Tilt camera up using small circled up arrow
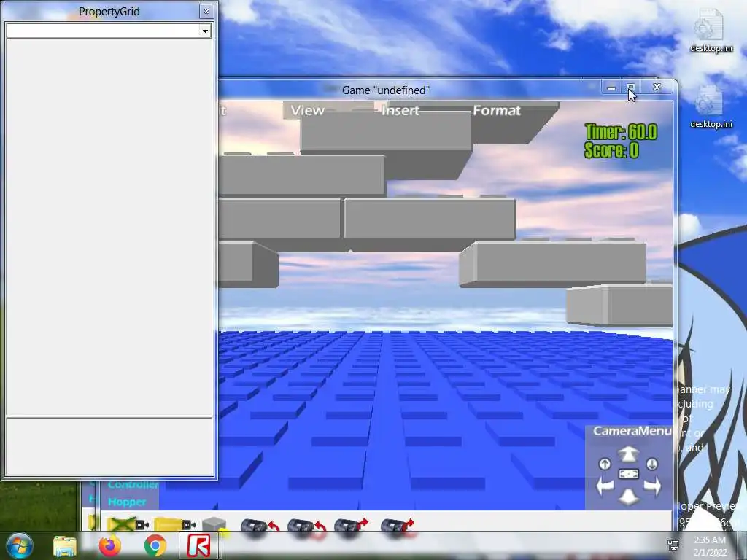Image resolution: width=747 pixels, height=560 pixels. (x=605, y=464)
